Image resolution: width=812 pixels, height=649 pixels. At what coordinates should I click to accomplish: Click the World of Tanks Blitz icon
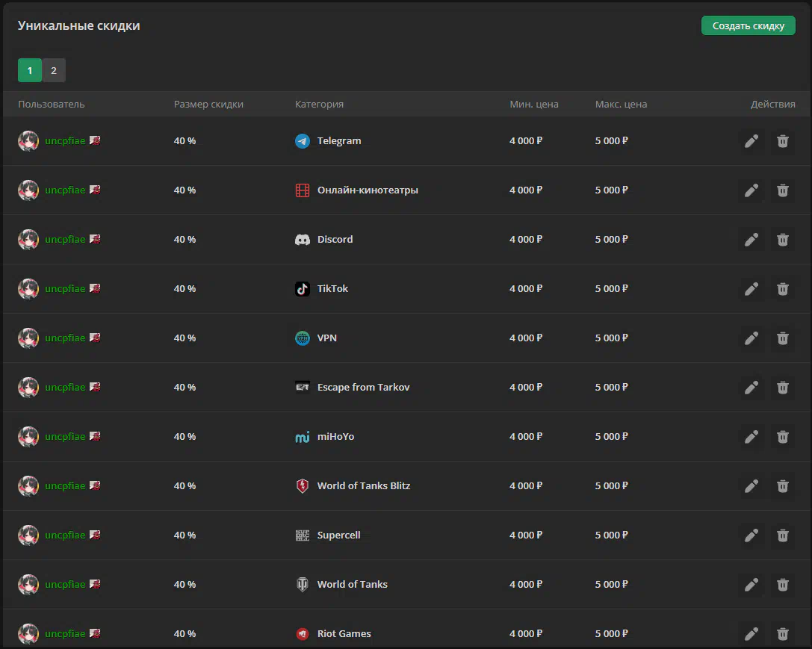[x=303, y=486]
